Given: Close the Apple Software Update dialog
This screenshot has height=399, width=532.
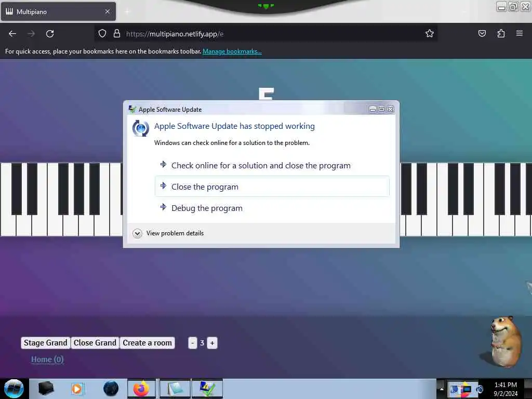Looking at the screenshot, I should pyautogui.click(x=391, y=109).
